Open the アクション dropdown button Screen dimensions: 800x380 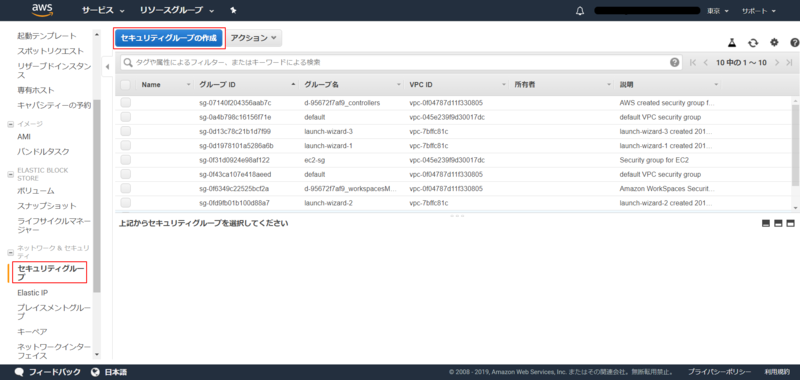254,38
